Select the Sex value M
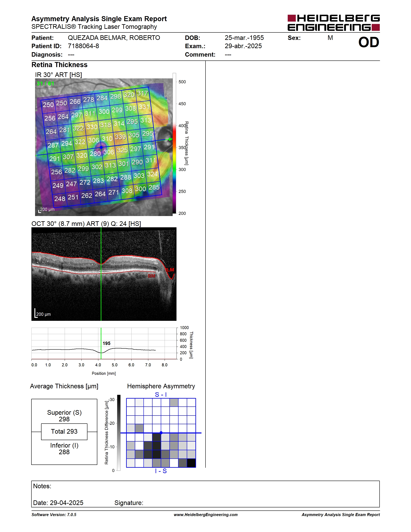 [330, 38]
